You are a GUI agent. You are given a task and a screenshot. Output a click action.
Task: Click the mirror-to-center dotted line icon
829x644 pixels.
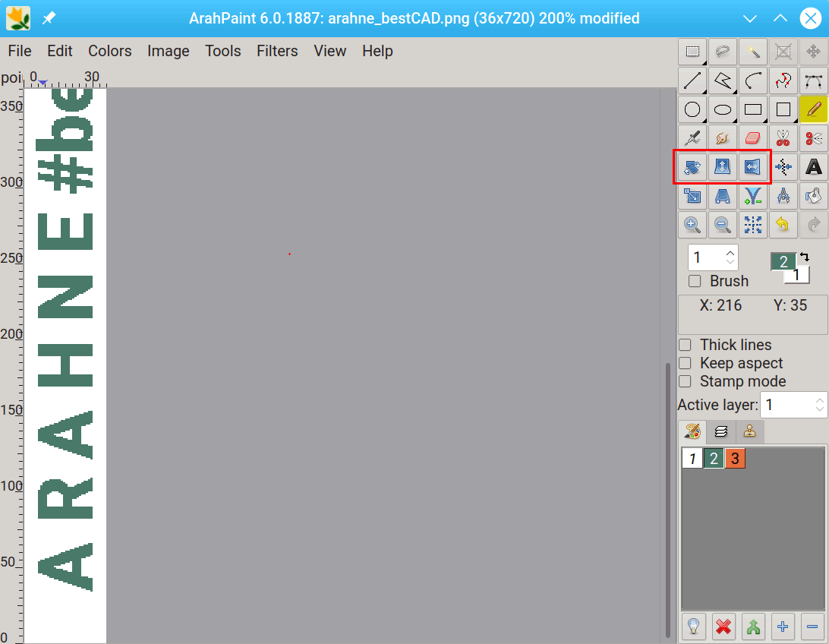coord(783,167)
